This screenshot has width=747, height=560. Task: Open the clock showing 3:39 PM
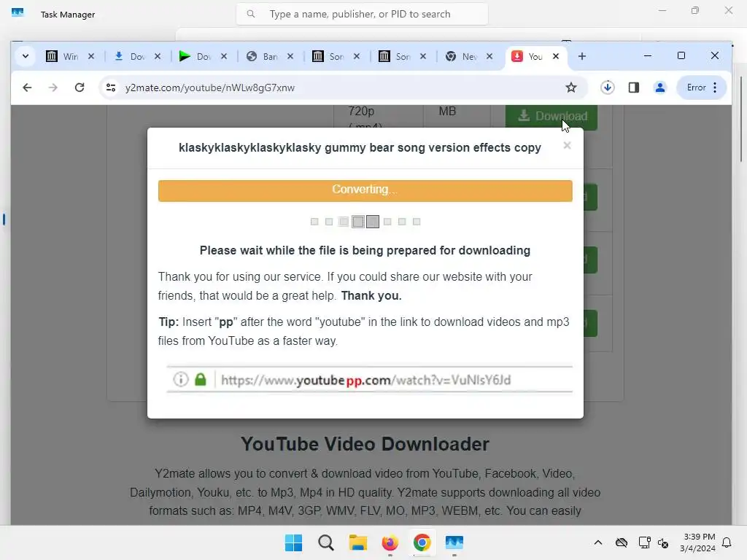click(x=698, y=542)
